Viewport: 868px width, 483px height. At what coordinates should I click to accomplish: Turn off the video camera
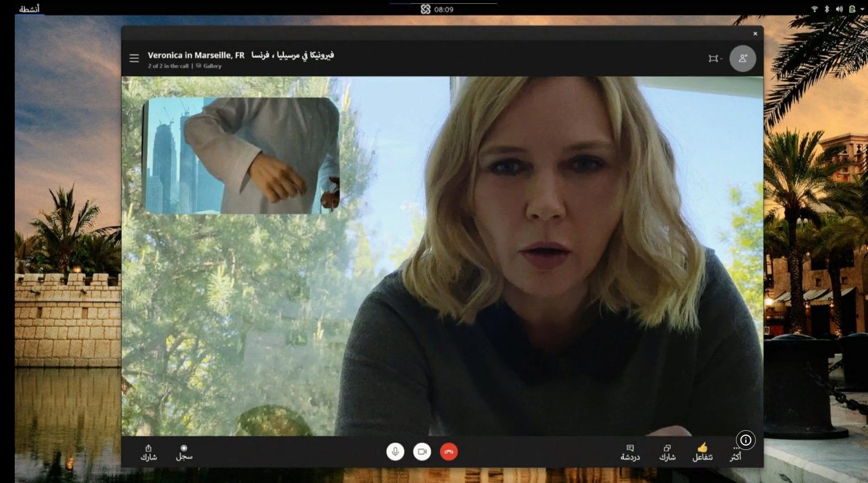click(x=422, y=452)
